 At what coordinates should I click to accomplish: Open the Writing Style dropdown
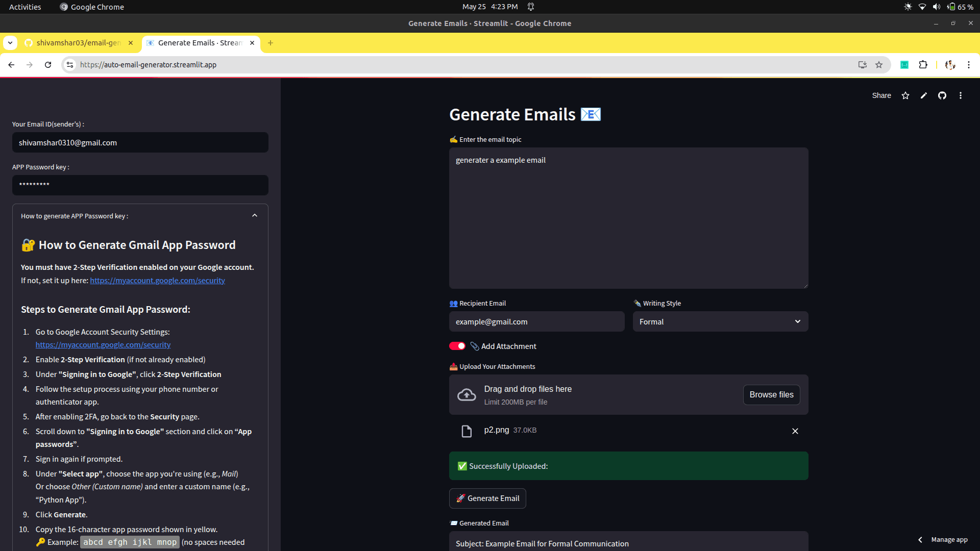click(x=720, y=321)
